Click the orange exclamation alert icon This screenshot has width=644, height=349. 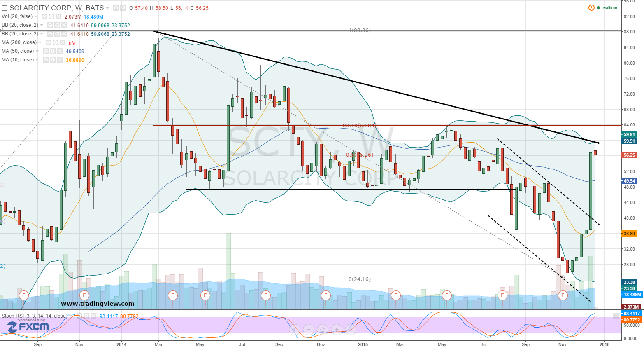point(591,7)
